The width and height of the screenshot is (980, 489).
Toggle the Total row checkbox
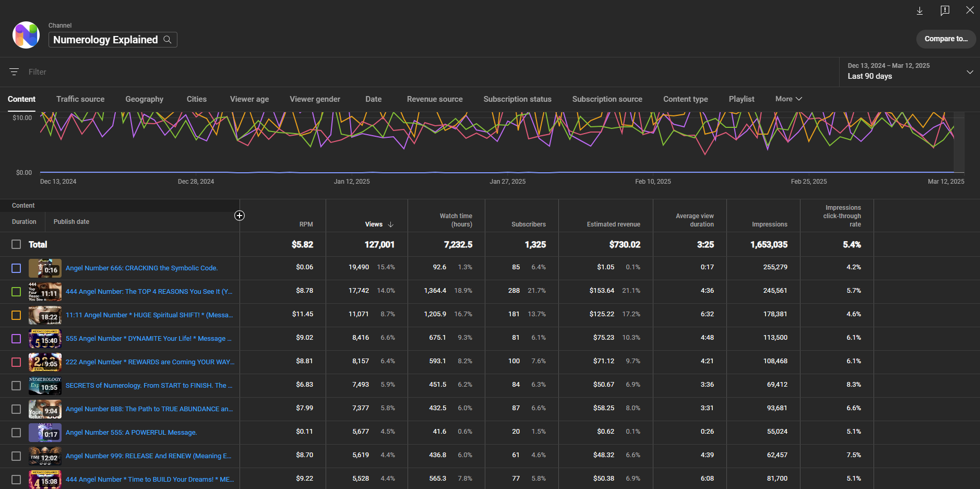(x=16, y=244)
